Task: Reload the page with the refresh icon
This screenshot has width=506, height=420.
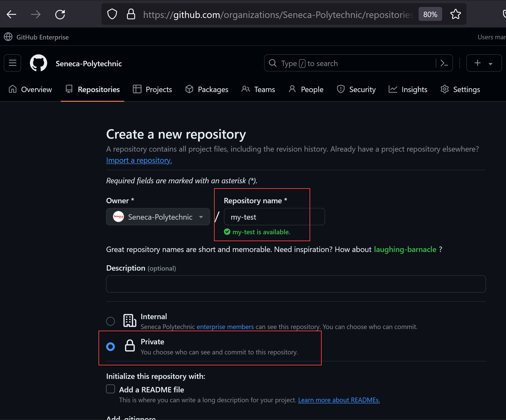Action: pos(60,14)
